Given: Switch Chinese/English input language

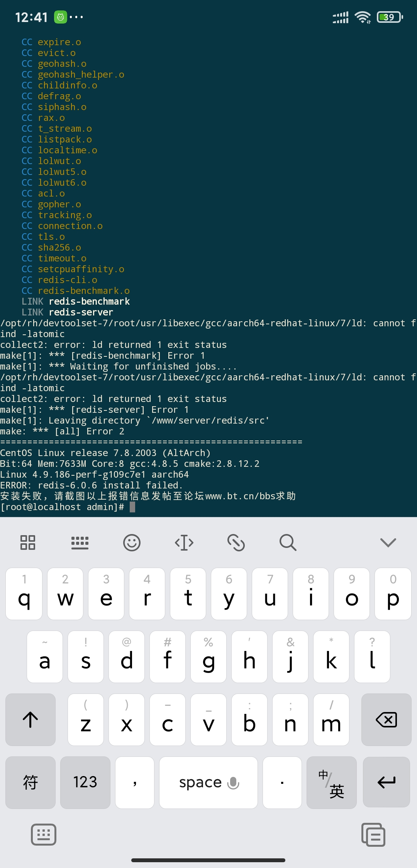Looking at the screenshot, I should 331,782.
